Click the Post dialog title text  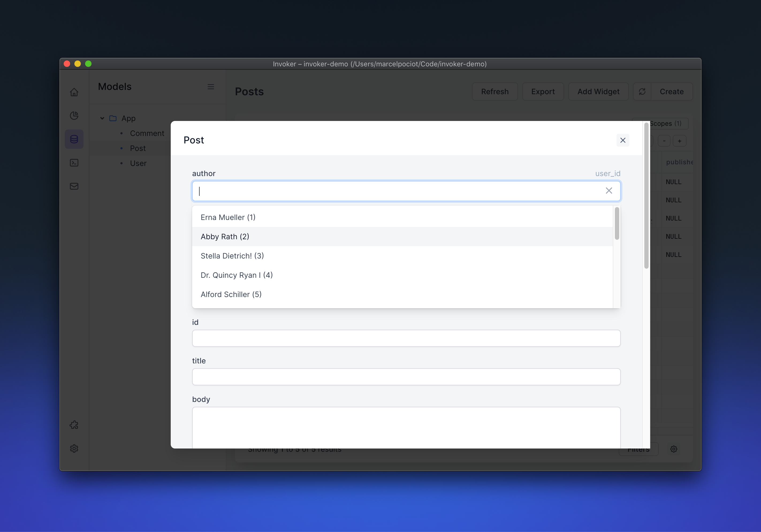(194, 140)
